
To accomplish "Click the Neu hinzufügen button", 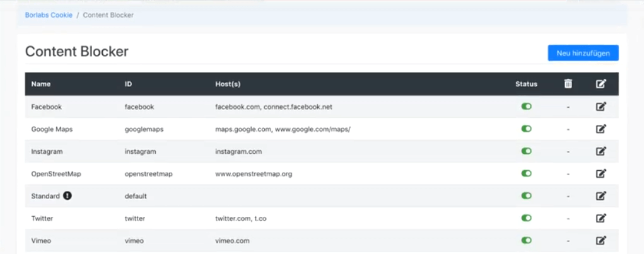I will click(x=583, y=53).
